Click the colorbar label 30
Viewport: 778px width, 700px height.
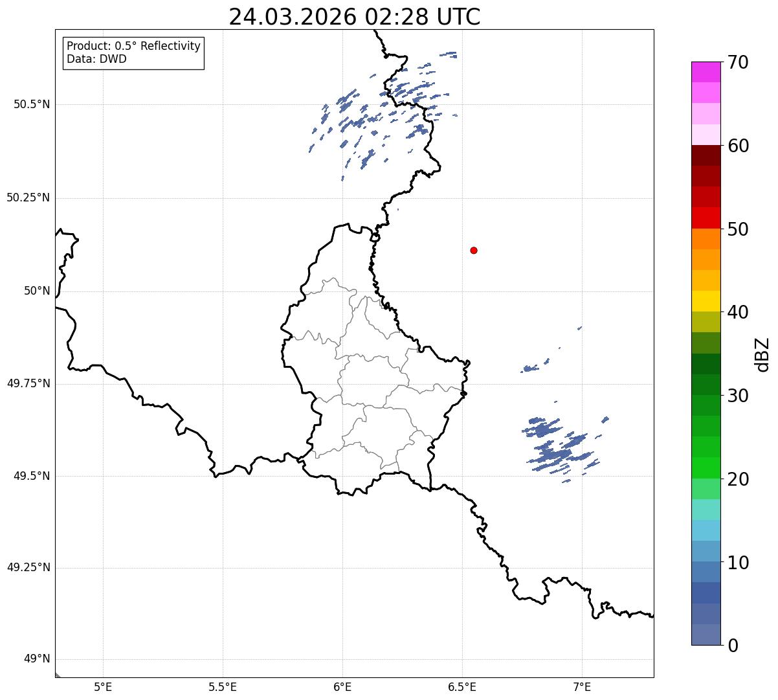pos(739,396)
